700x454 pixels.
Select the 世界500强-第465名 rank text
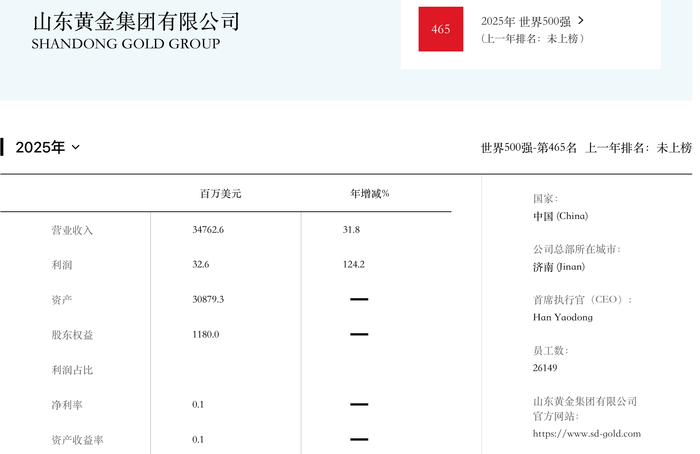point(529,148)
